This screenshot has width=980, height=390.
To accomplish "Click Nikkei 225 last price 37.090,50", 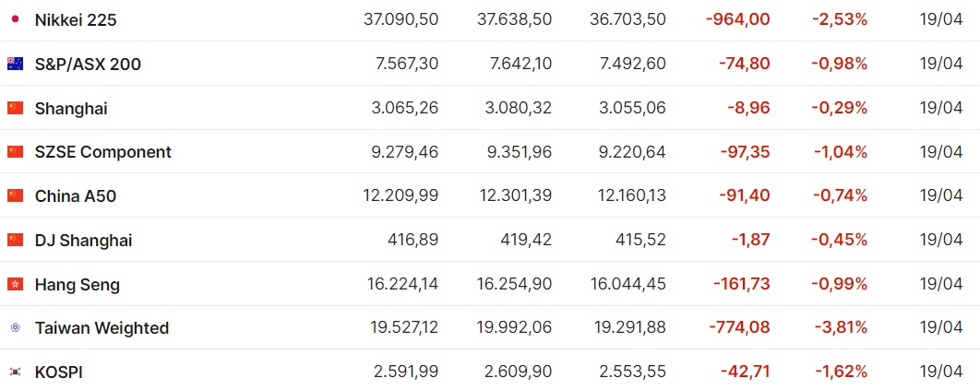I will tap(400, 20).
